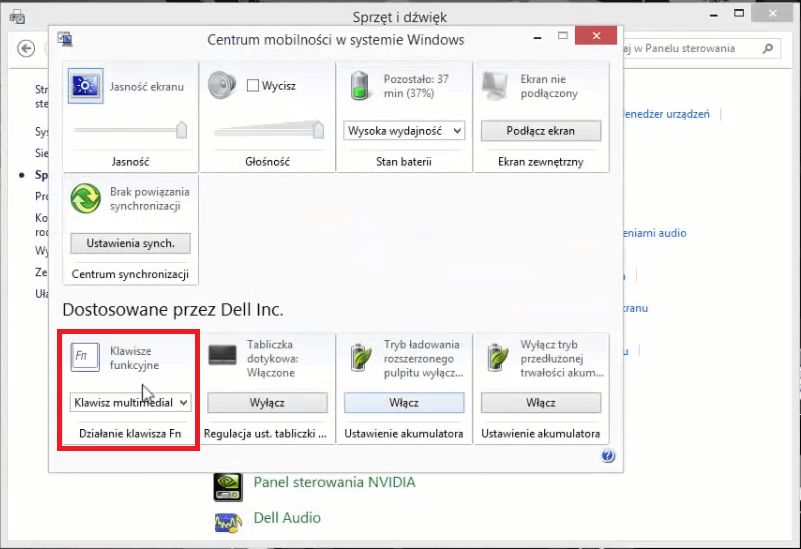Click the Głośność volume slider
The height and width of the screenshot is (549, 801).
[x=267, y=130]
